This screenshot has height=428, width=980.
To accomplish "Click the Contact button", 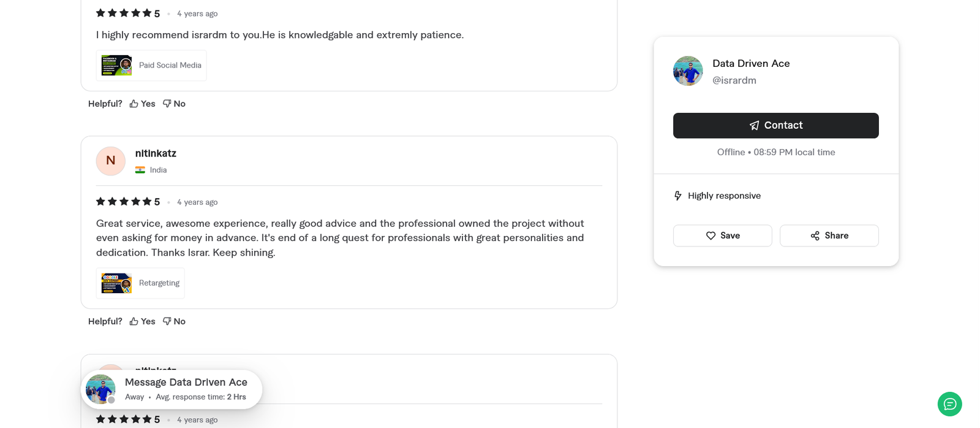I will [775, 125].
